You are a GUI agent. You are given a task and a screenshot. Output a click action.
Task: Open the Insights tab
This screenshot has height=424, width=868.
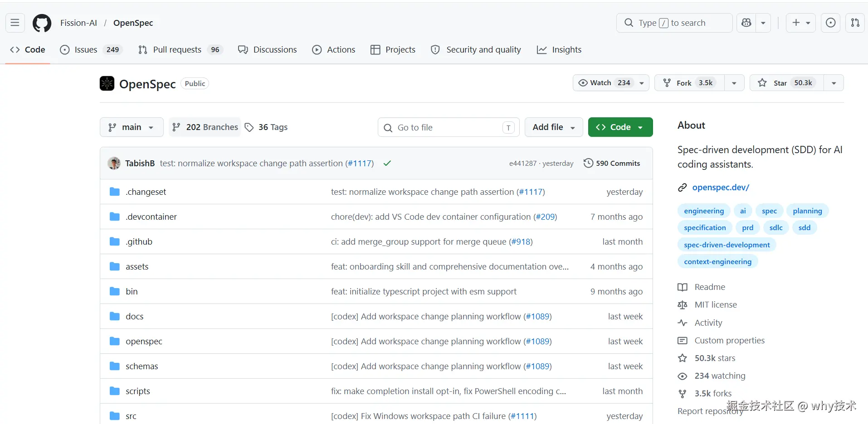(x=559, y=49)
